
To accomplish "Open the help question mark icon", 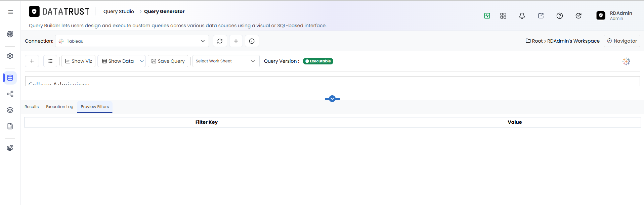I will coord(560,16).
